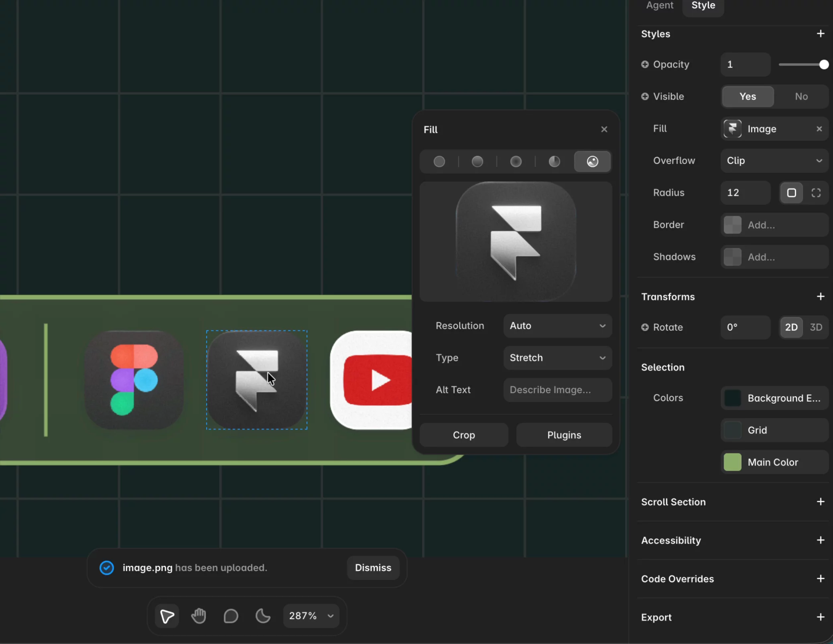Screen dimensions: 833x644
Task: Dismiss the upload notification
Action: (373, 568)
